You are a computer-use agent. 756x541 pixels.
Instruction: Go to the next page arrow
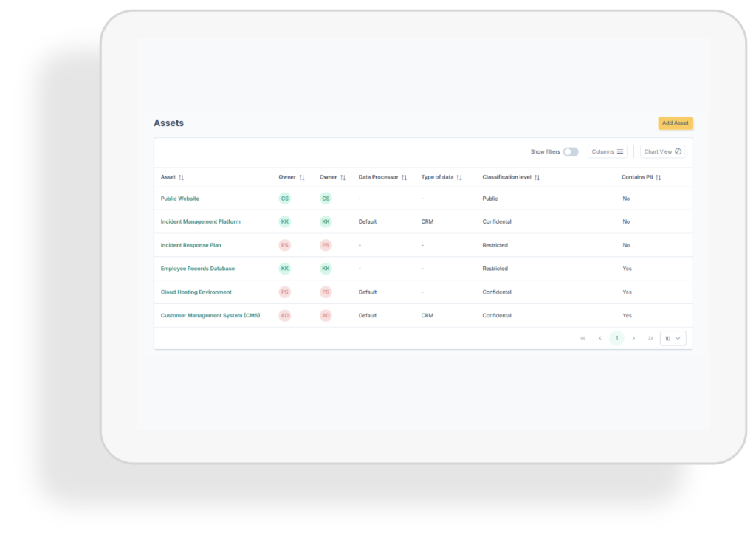point(633,338)
